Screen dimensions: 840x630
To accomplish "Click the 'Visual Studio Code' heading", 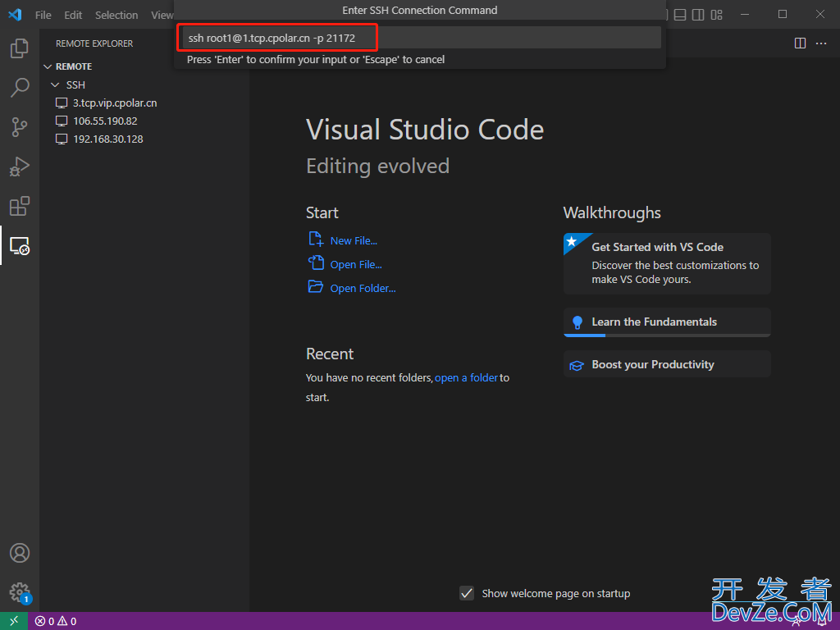I will coord(425,130).
